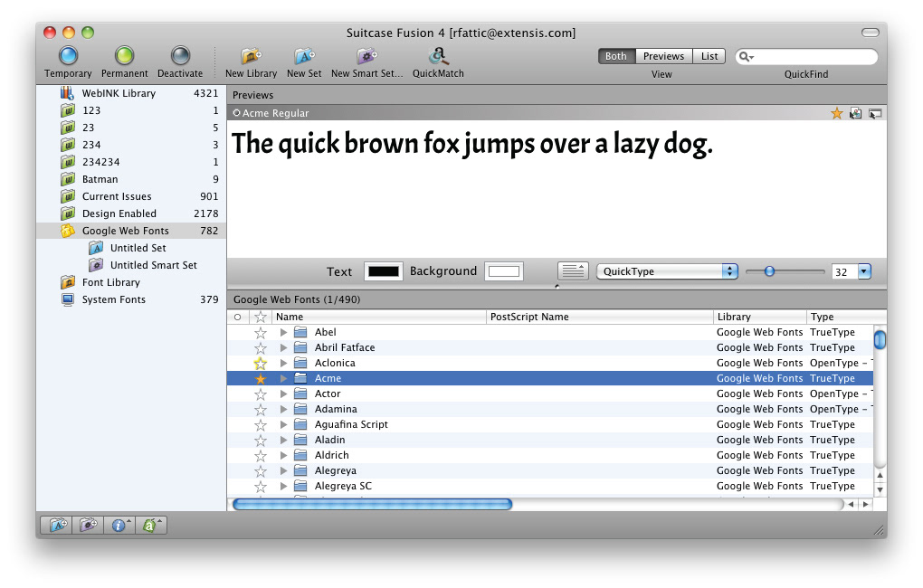Open the font size 32 dropdown
Viewport: 923px width, 588px height.
pyautogui.click(x=864, y=271)
